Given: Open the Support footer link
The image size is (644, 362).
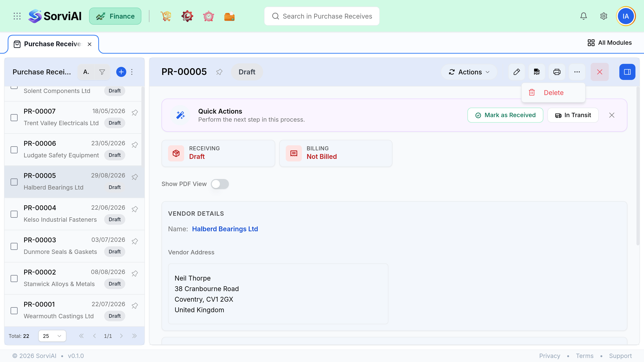Looking at the screenshot, I should [x=620, y=356].
